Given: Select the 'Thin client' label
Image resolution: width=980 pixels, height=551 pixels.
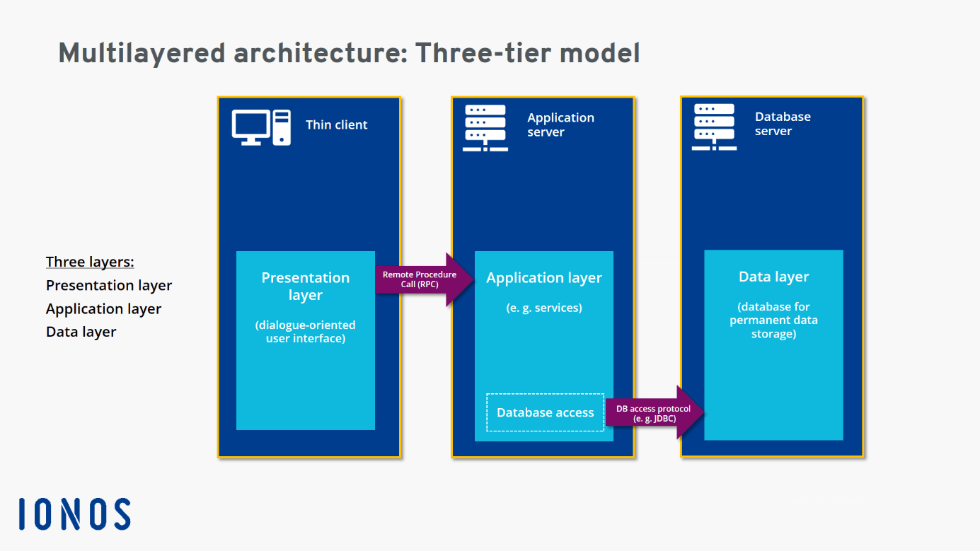Looking at the screenshot, I should (x=337, y=125).
